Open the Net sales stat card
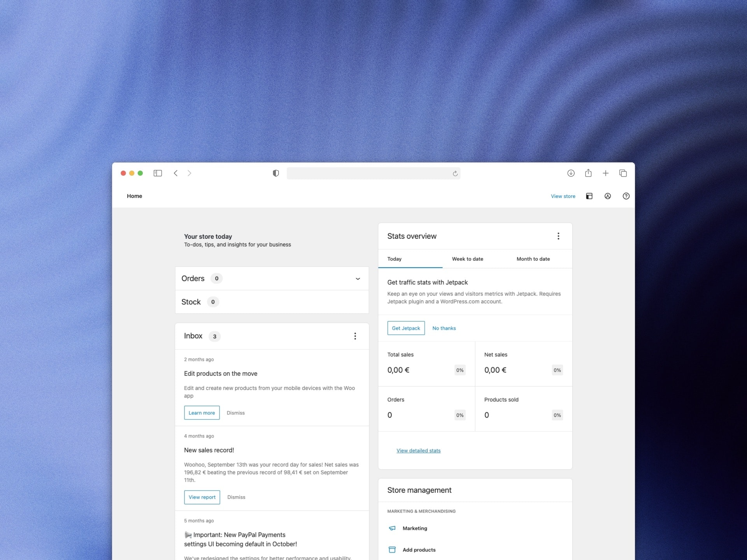 coord(523,364)
